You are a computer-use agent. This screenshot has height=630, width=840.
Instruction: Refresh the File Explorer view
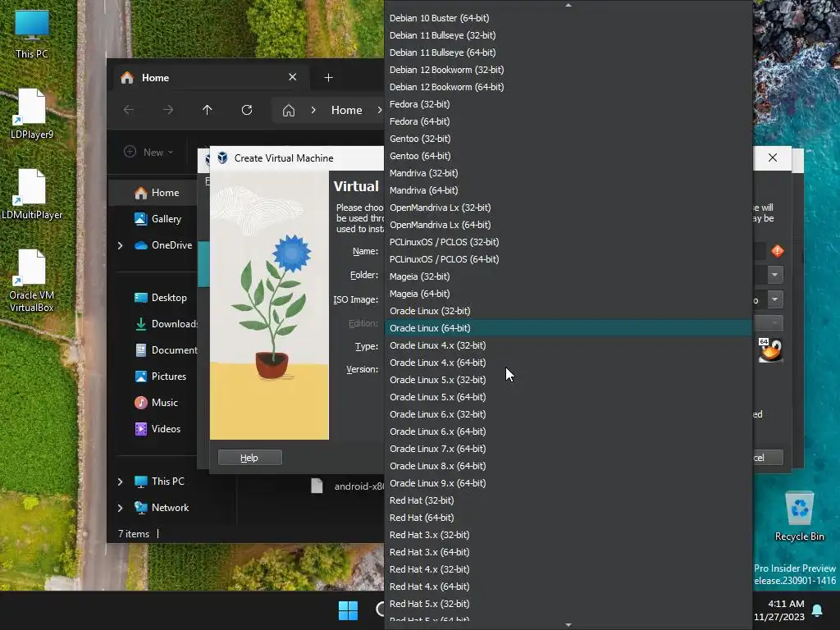pos(246,110)
